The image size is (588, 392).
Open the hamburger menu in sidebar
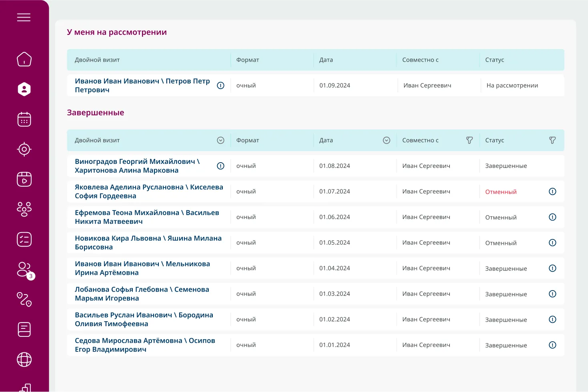point(24,17)
